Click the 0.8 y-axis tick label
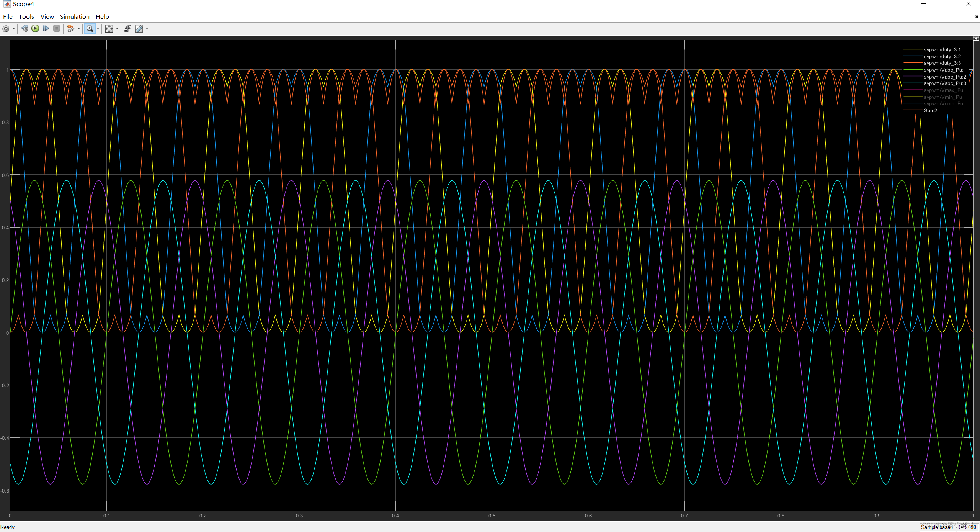 click(5, 122)
